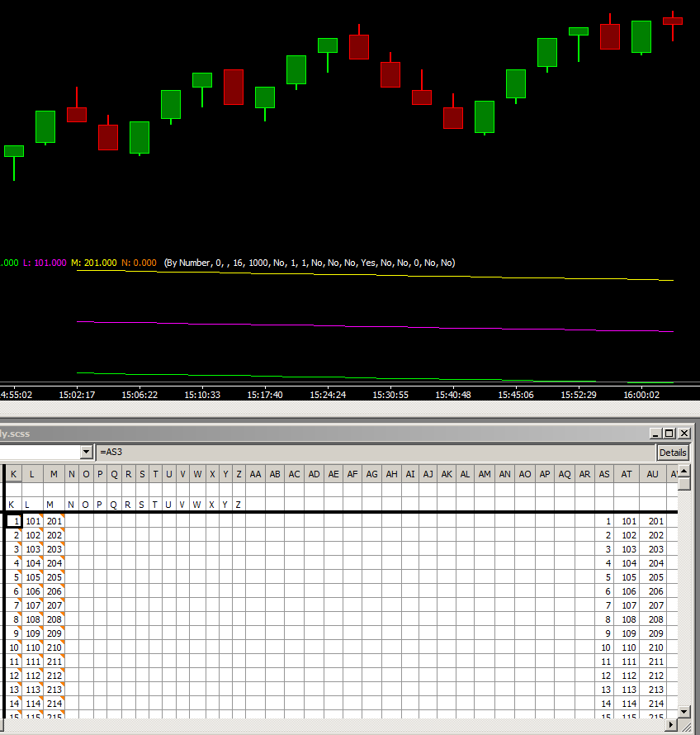Click the row label Z in header row

238,505
